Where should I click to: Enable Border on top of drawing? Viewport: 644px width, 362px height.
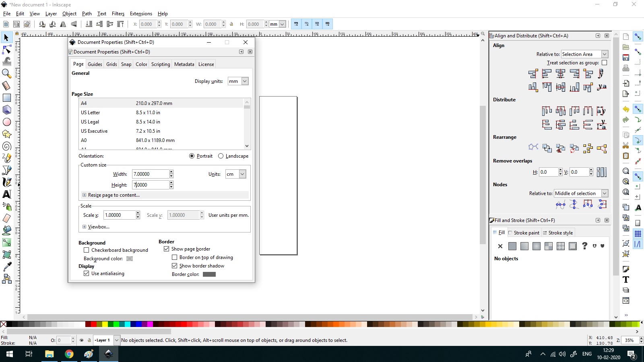pyautogui.click(x=174, y=257)
